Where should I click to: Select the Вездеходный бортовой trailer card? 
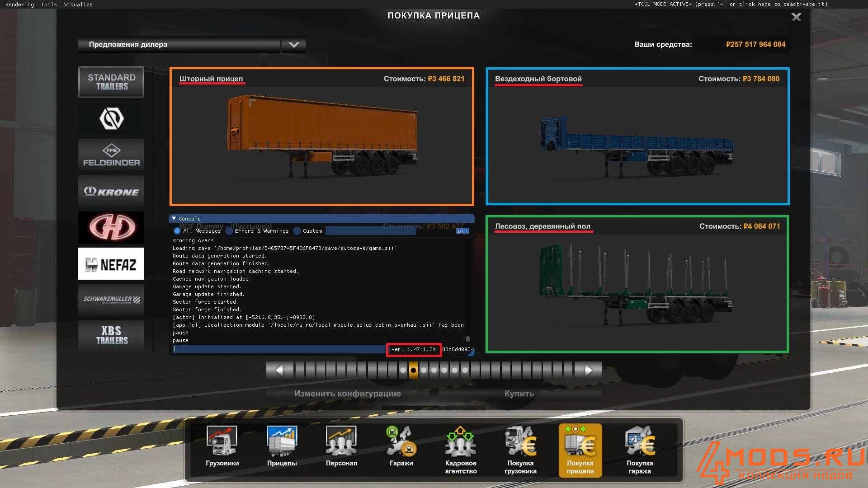point(637,136)
